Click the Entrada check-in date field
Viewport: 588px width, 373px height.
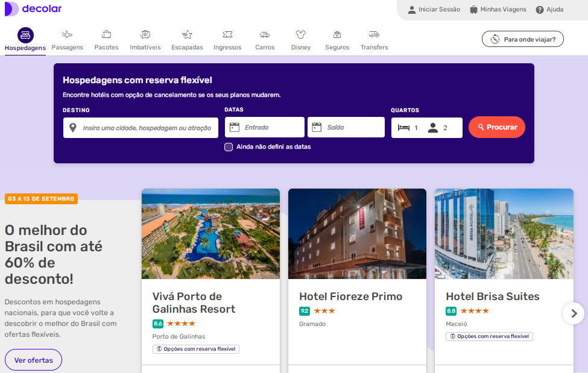coord(265,127)
